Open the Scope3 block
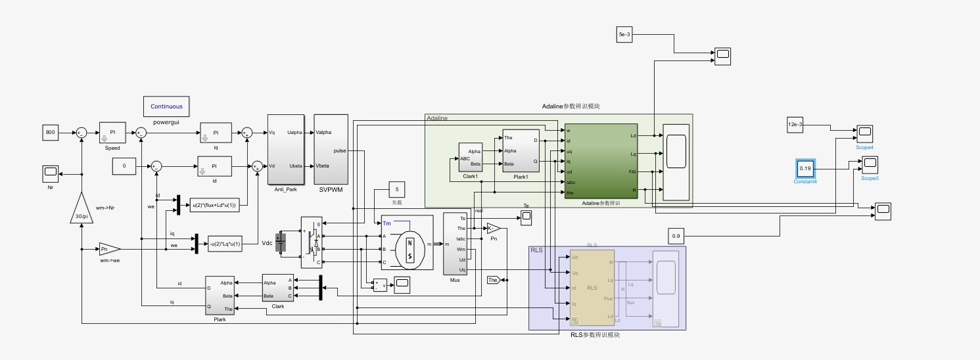Viewport: 980px width, 360px height. coord(870,164)
